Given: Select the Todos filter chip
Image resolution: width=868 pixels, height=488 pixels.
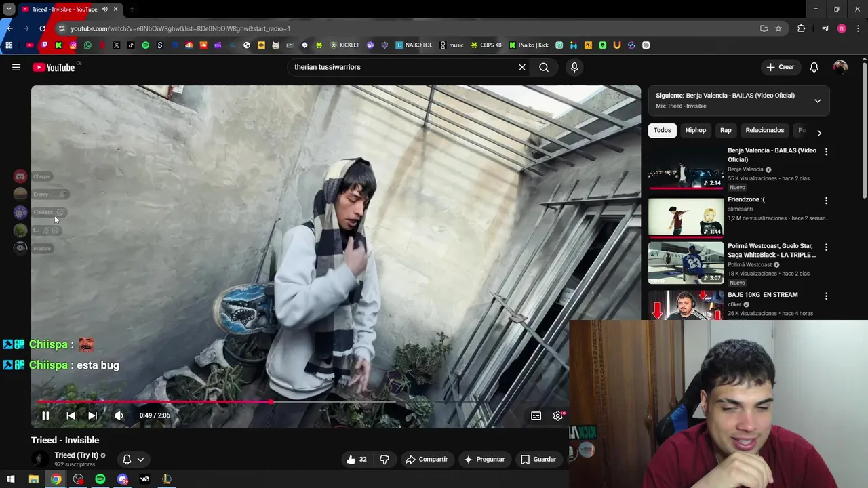Looking at the screenshot, I should click(x=662, y=130).
